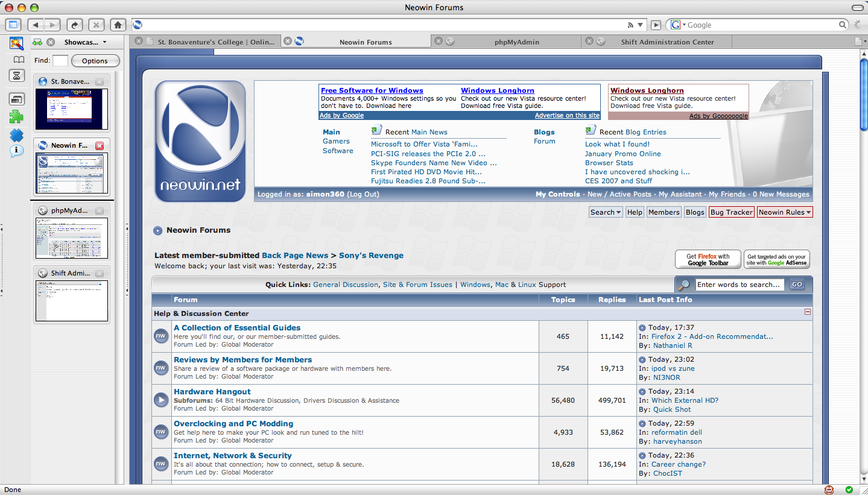Open the Free Software for Windows ad link
Viewport: 868px width, 495px height.
click(372, 90)
